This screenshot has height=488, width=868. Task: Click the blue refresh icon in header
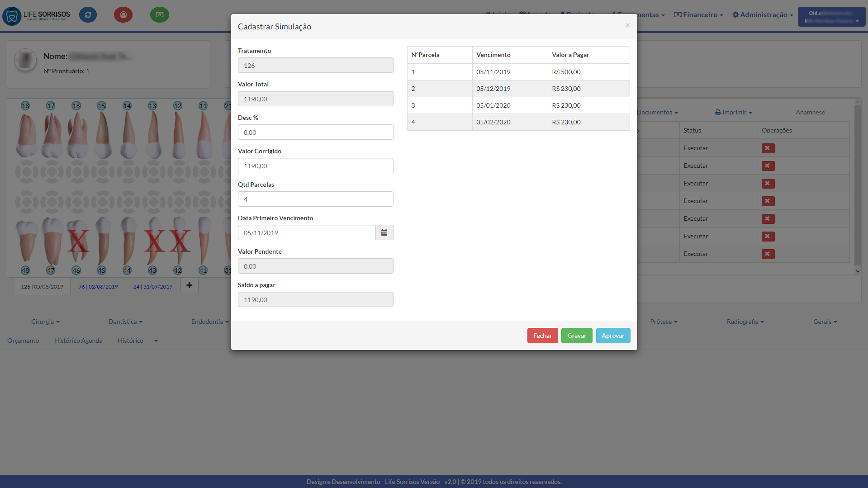[x=88, y=15]
